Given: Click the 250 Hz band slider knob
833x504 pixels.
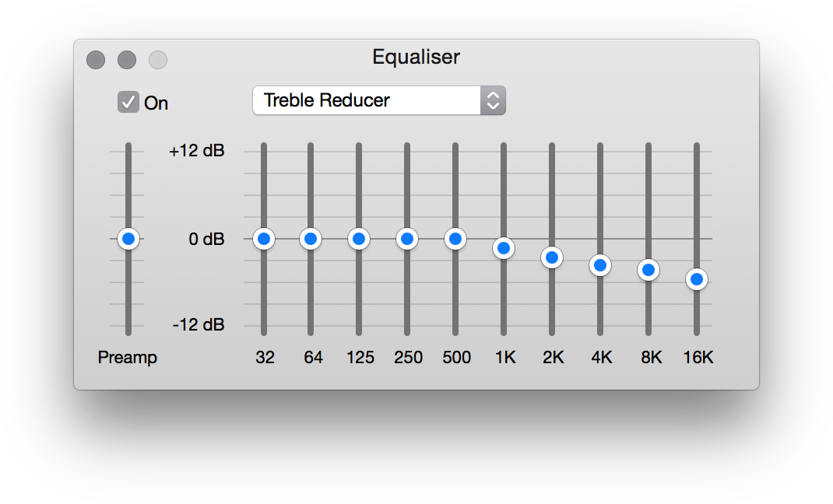Looking at the screenshot, I should click(407, 239).
